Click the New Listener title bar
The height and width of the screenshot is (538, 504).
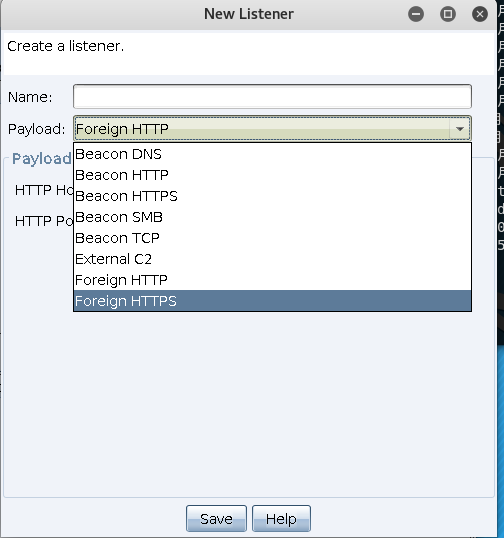(249, 14)
